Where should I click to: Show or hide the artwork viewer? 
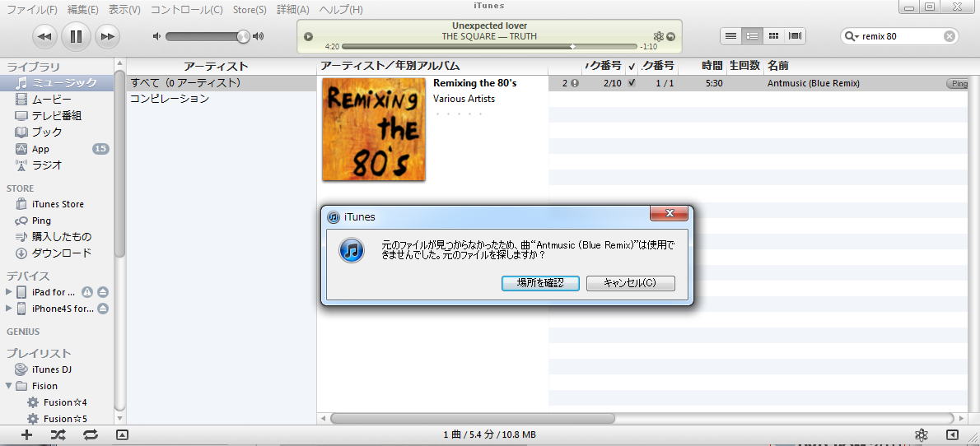123,435
